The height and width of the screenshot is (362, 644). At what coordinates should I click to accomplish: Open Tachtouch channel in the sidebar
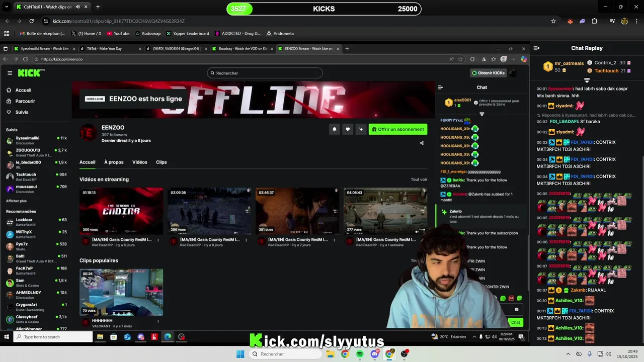(x=36, y=176)
